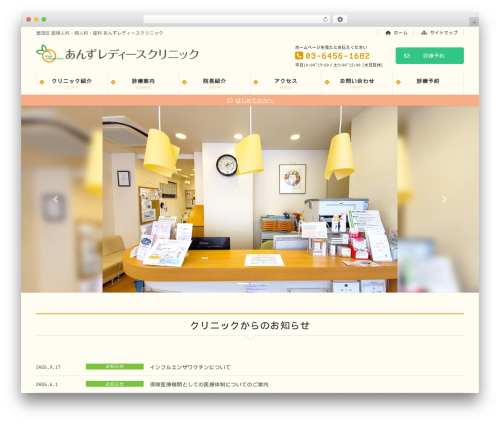The image size is (500, 423).
Task: Show next slide with right arrow
Action: click(x=444, y=199)
